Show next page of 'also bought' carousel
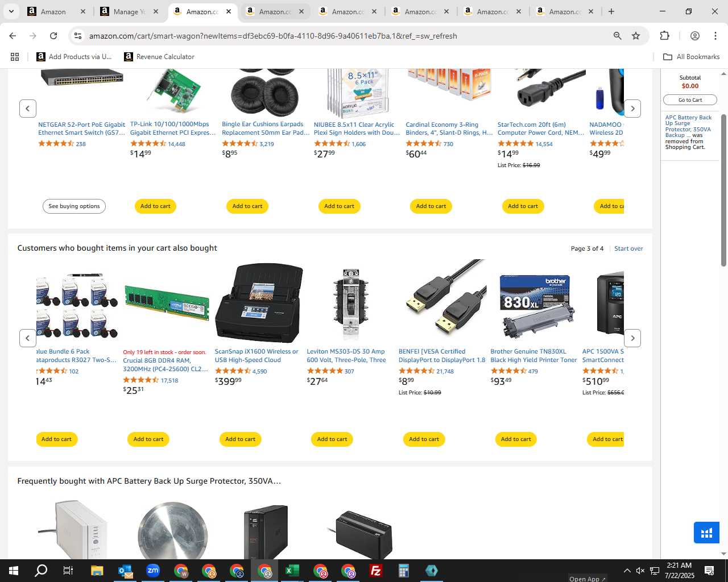The image size is (728, 582). point(632,338)
